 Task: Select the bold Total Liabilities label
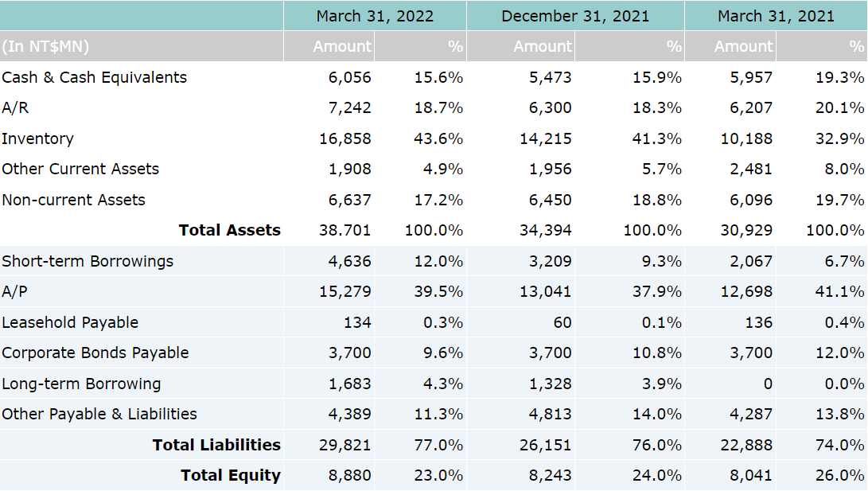216,445
